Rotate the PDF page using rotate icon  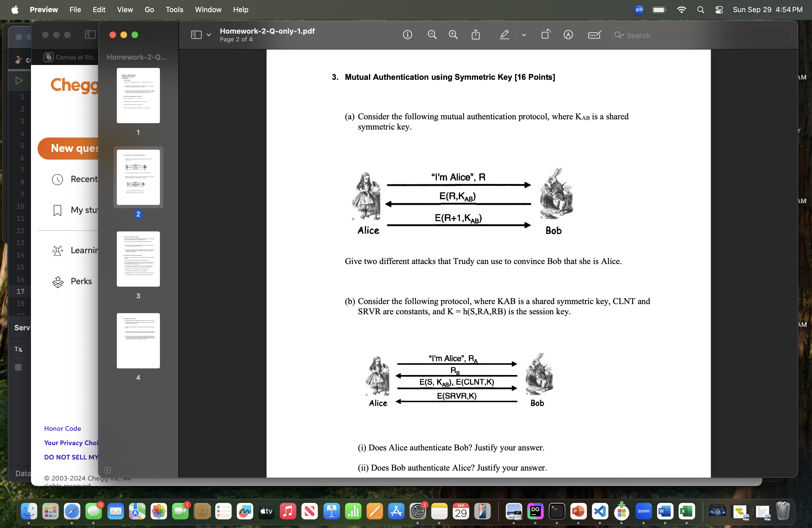pyautogui.click(x=545, y=35)
